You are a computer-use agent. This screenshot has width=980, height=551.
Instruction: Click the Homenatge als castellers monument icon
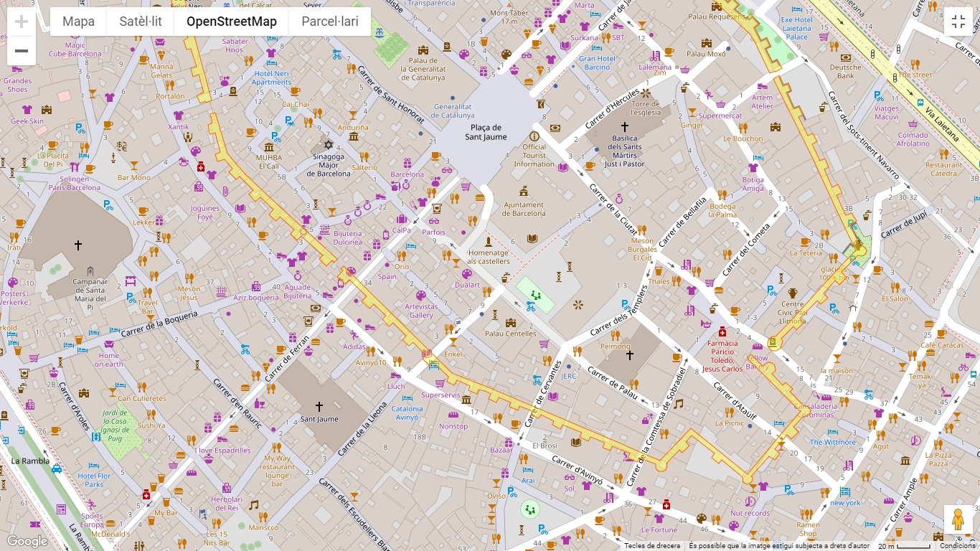click(489, 240)
